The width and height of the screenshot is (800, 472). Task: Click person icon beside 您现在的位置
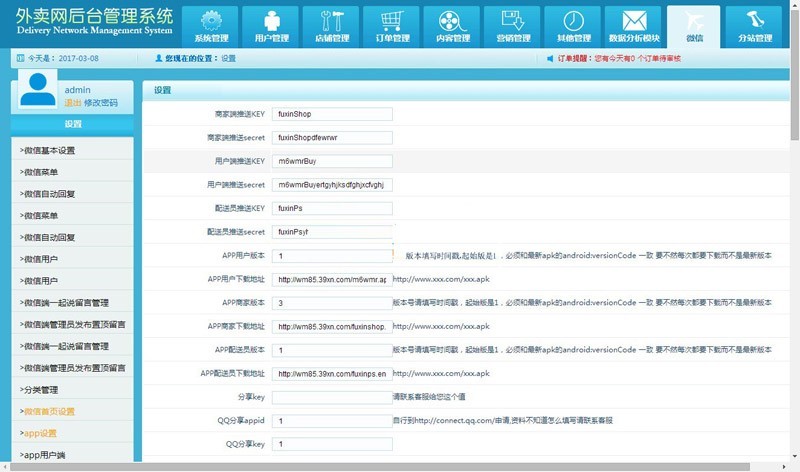(159, 58)
